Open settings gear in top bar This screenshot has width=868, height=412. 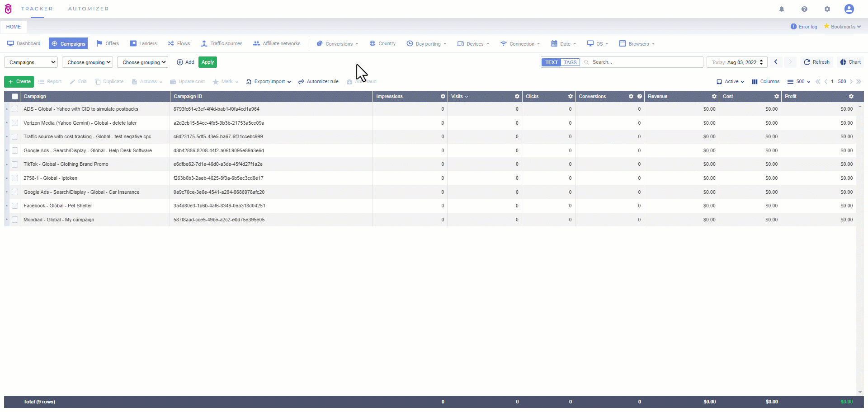(x=827, y=9)
